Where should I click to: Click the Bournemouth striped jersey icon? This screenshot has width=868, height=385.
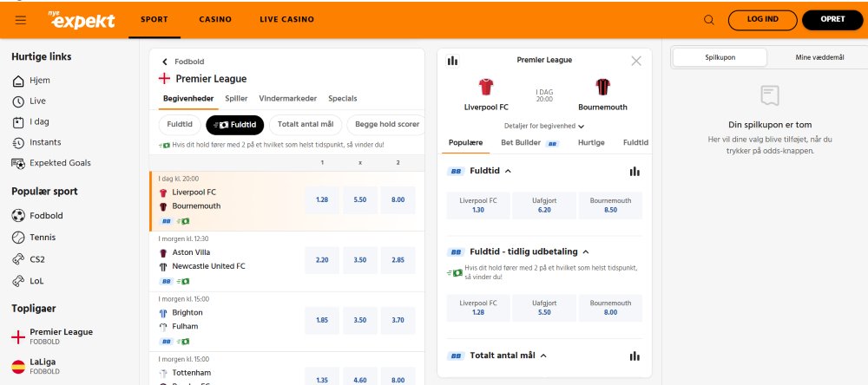[x=602, y=87]
